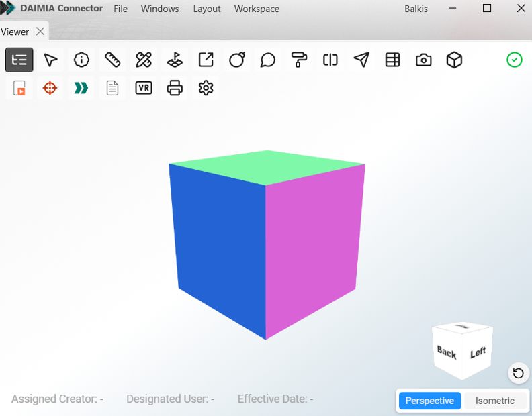Open the Workspace menu

[257, 9]
